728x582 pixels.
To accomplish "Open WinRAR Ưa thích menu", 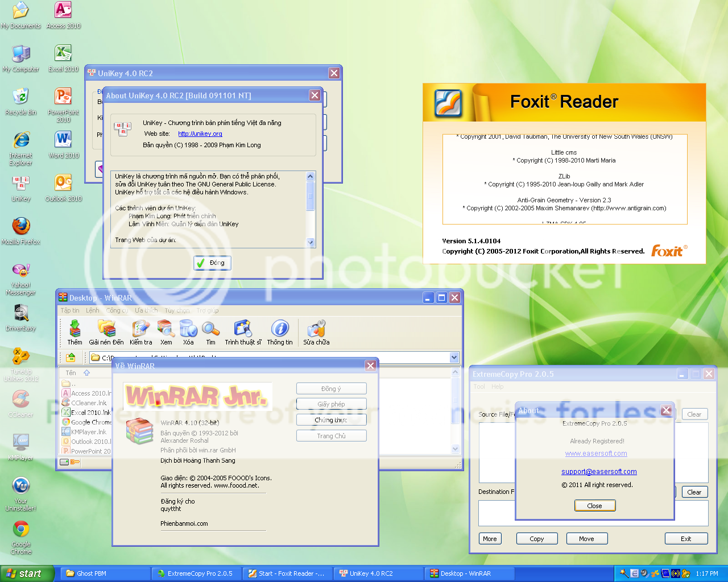I will [147, 310].
